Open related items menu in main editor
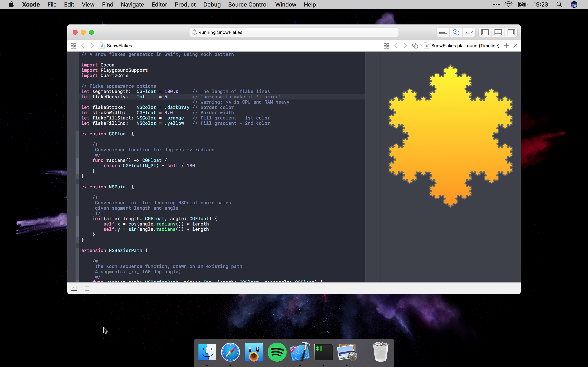The height and width of the screenshot is (367, 588). (73, 46)
